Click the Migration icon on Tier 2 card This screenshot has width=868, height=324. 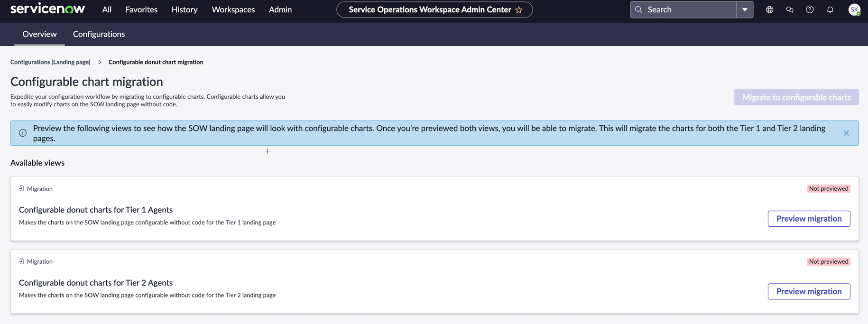[x=21, y=261]
